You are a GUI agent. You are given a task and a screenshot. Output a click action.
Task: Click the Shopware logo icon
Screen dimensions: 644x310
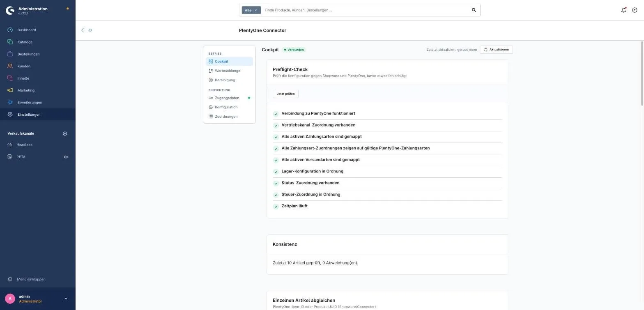tap(10, 10)
